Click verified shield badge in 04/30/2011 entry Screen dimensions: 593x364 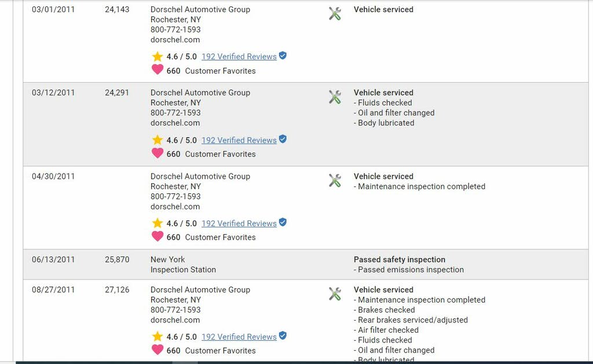click(283, 222)
